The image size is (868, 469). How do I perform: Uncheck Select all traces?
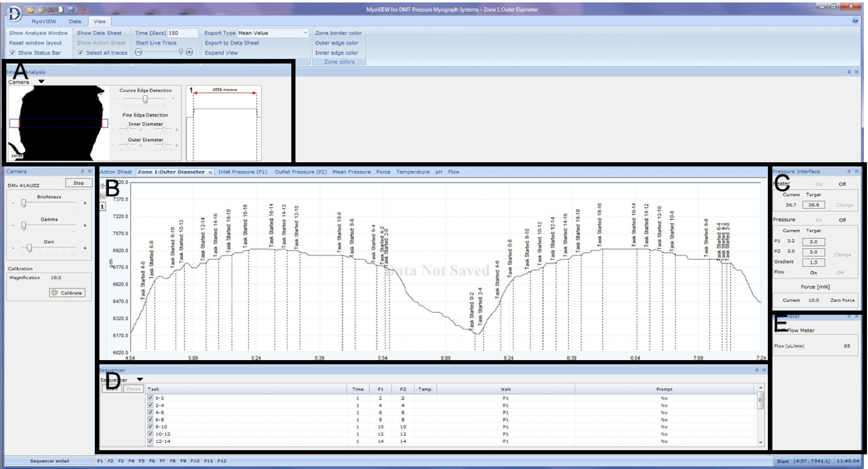(x=81, y=53)
